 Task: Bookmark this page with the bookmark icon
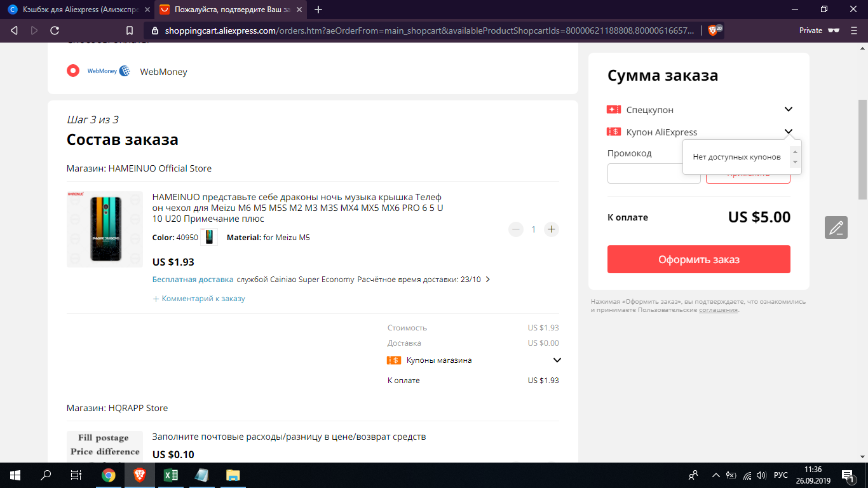pyautogui.click(x=130, y=30)
